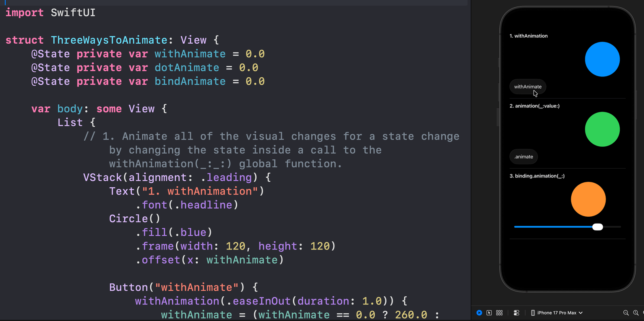Click '.blue' fill color in the code
The image size is (644, 321).
click(190, 232)
